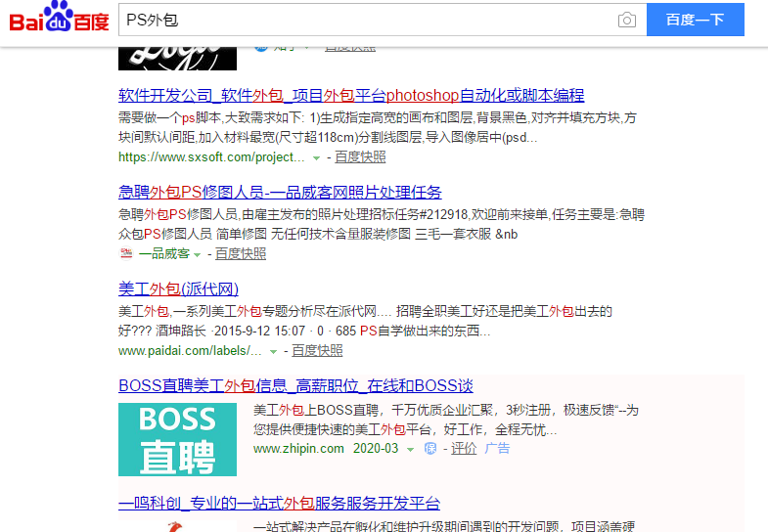This screenshot has width=768, height=532.
Task: Open camera image search icon
Action: coord(627,21)
